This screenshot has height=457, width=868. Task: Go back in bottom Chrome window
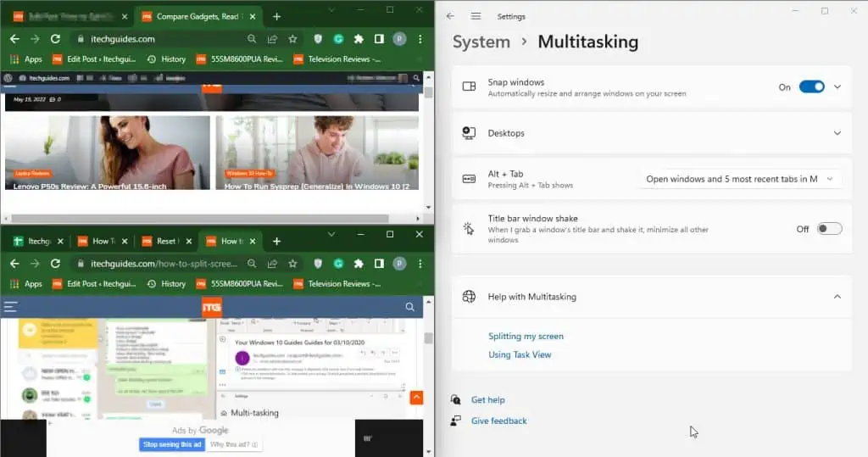tap(15, 264)
